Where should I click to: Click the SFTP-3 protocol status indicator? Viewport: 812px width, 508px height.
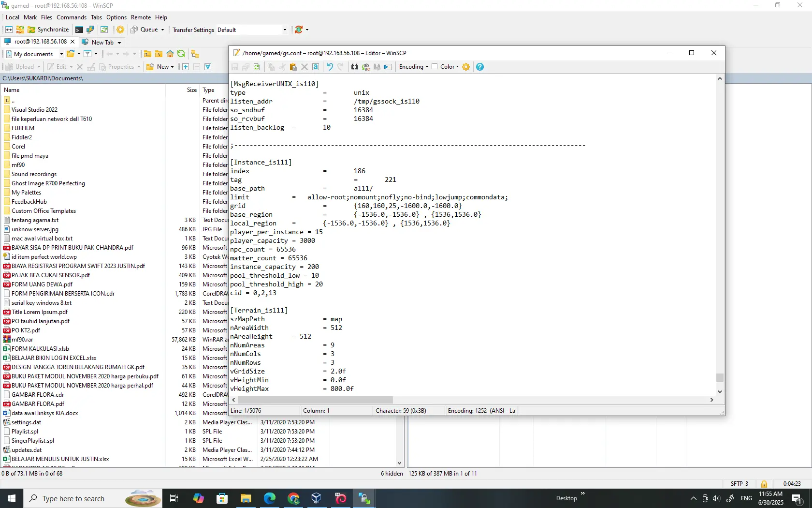[x=739, y=484]
